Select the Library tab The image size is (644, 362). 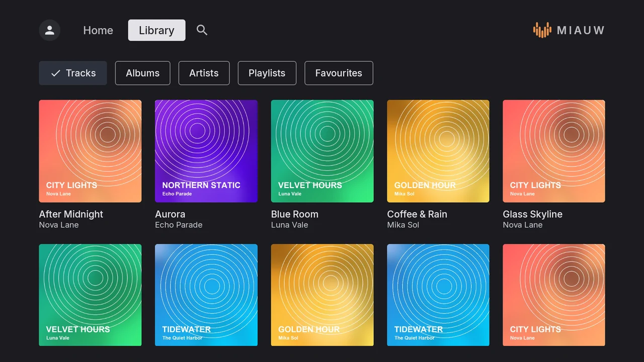coord(156,30)
